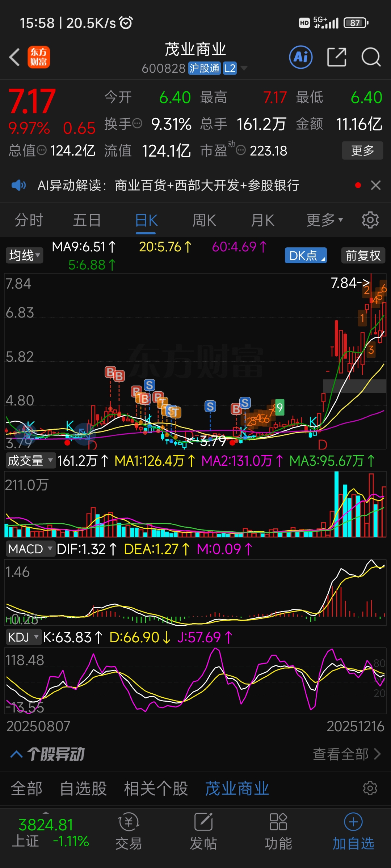Tap the 总手 value 161.2万
Screen dimensions: 391x868
(x=261, y=124)
